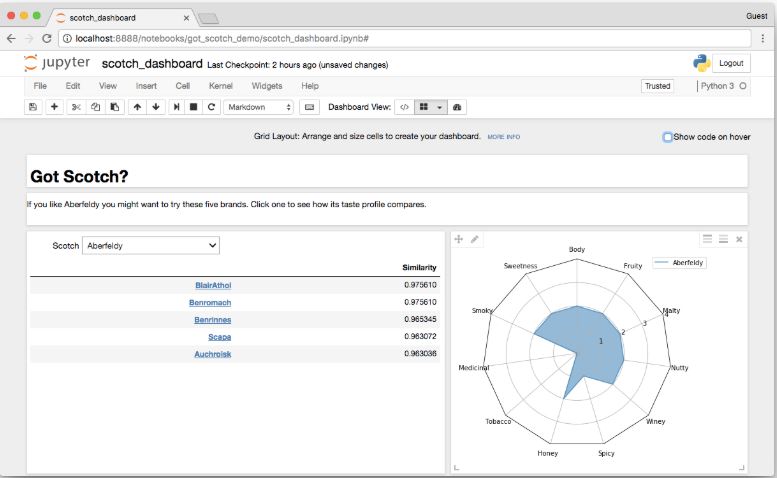Click the BlairAthol link
This screenshot has width=777, height=478.
(213, 285)
